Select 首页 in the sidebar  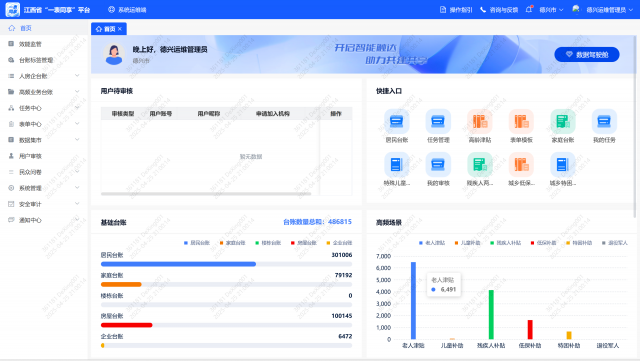pyautogui.click(x=44, y=28)
